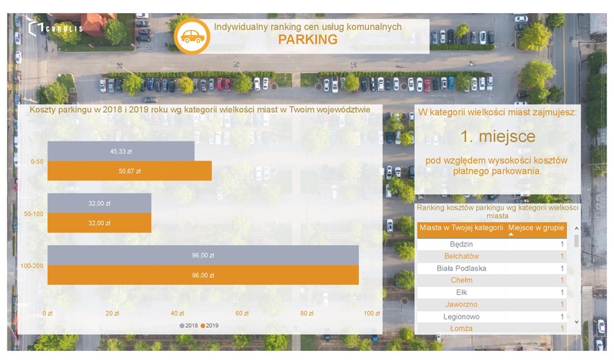Click the city table scrollbar thumb
Viewport: 614px width, 364px height.
[576, 241]
